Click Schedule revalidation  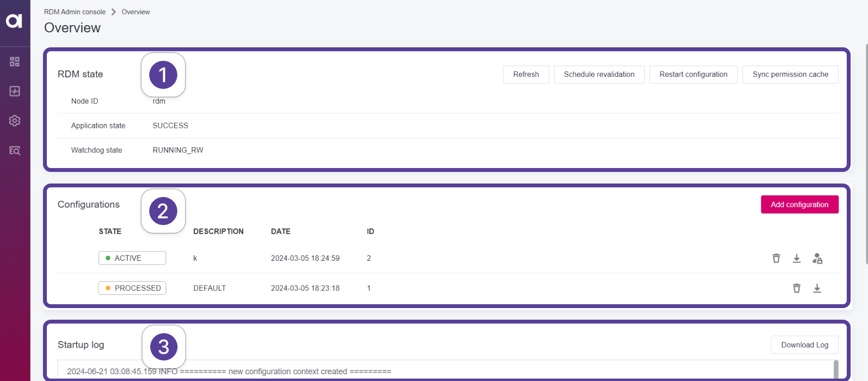point(599,74)
